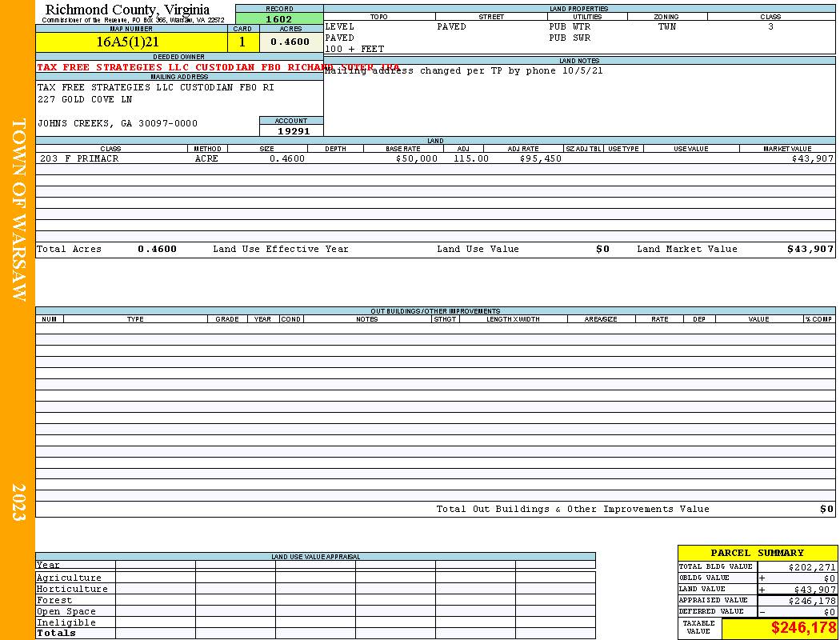Click the 2023 year on orange sidebar
Image resolution: width=840 pixels, height=640 pixels.
pyautogui.click(x=18, y=502)
